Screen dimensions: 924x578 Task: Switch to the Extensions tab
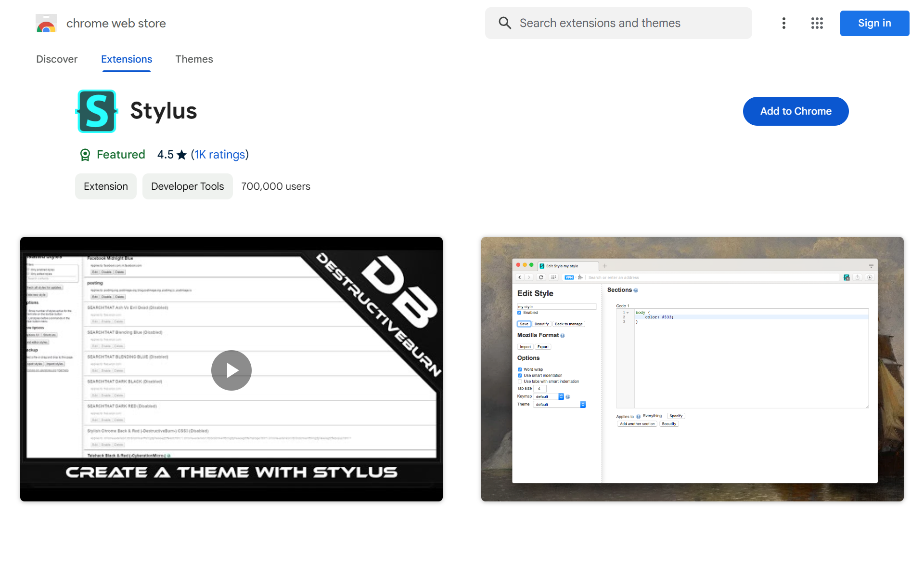click(127, 59)
